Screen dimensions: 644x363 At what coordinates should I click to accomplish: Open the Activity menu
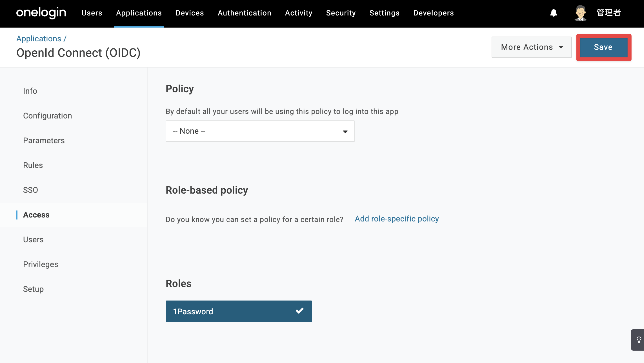(x=299, y=13)
